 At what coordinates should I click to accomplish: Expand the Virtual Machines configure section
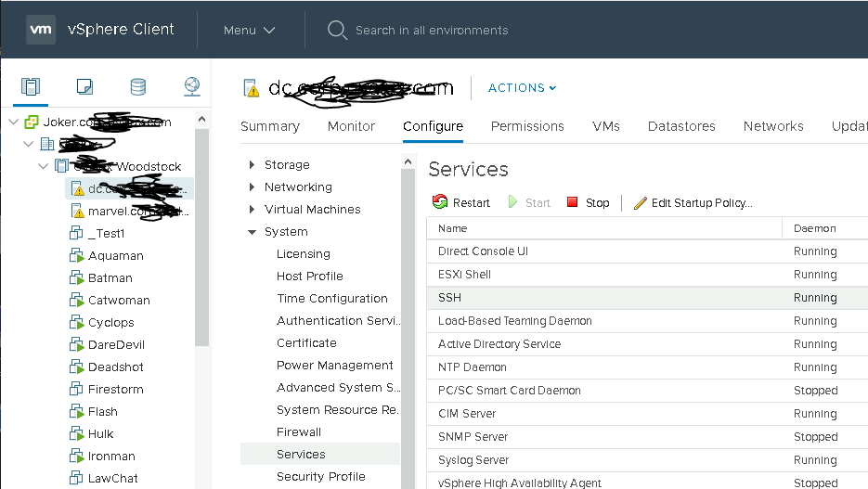point(252,209)
